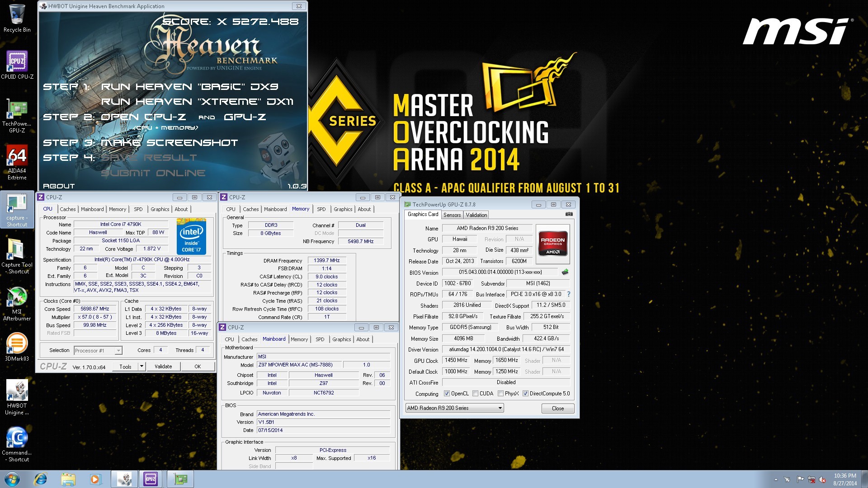Viewport: 868px width, 488px height.
Task: Open the Action Center flag tray icon
Action: click(x=800, y=479)
